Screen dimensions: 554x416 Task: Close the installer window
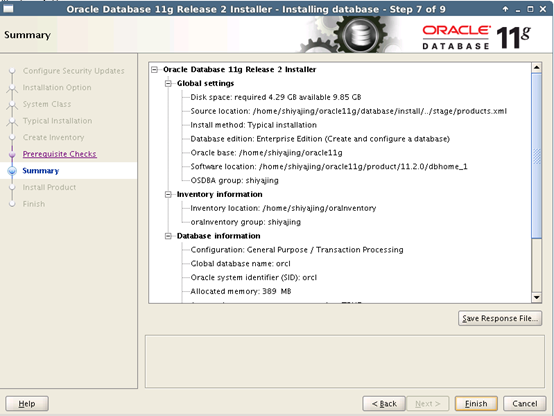click(x=543, y=9)
